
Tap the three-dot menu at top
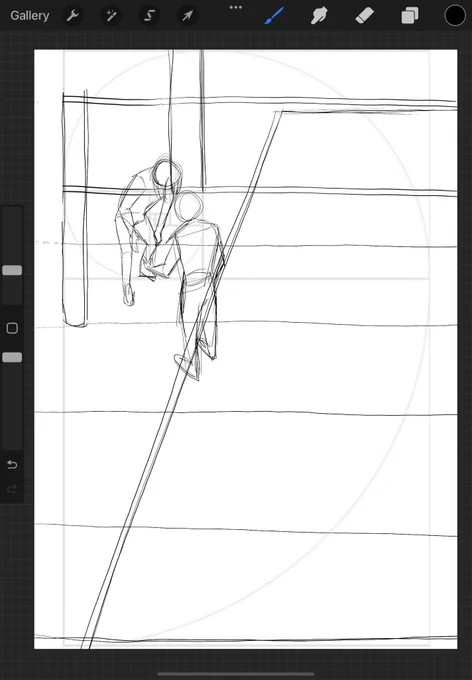[x=236, y=7]
